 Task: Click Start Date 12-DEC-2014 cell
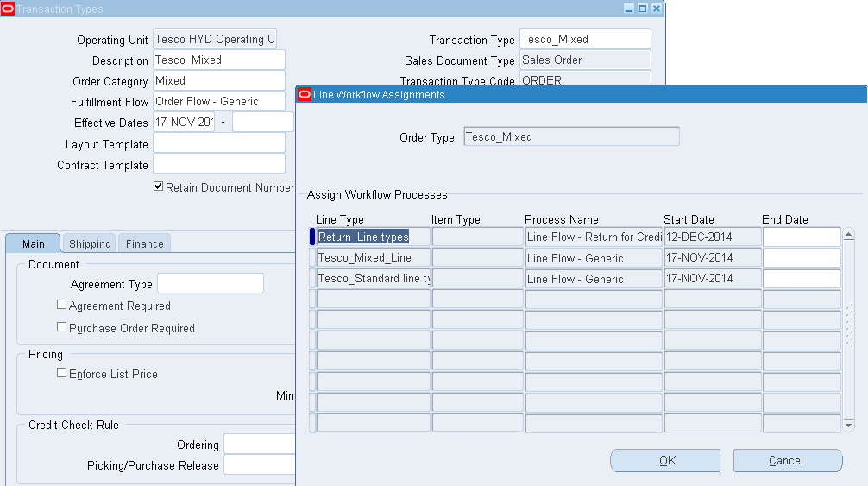(713, 237)
